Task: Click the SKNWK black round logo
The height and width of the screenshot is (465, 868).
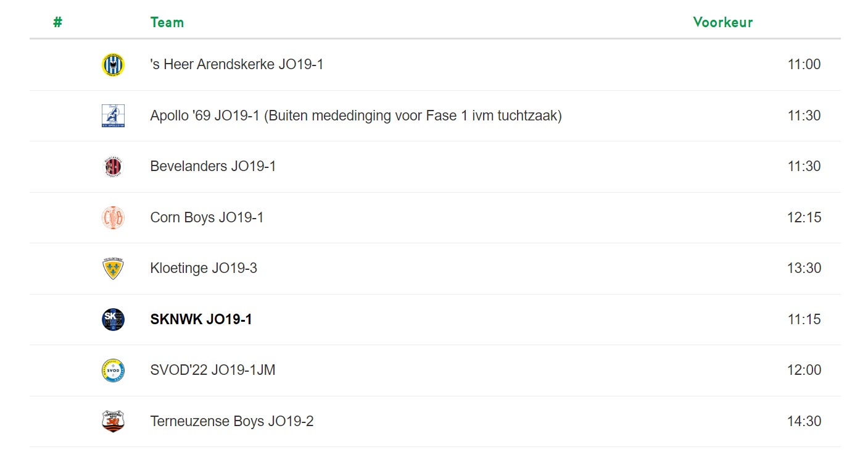Action: tap(113, 319)
